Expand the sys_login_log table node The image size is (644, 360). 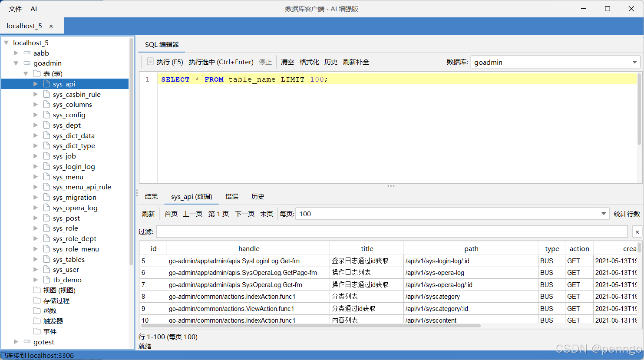tap(36, 166)
